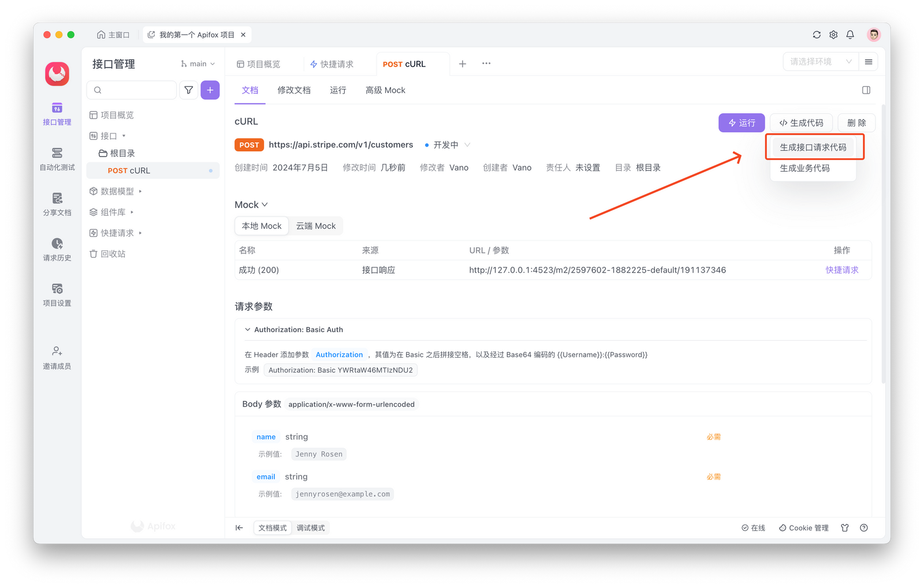Image resolution: width=924 pixels, height=588 pixels.
Task: Click the purple plus button to add an API
Action: pos(210,90)
